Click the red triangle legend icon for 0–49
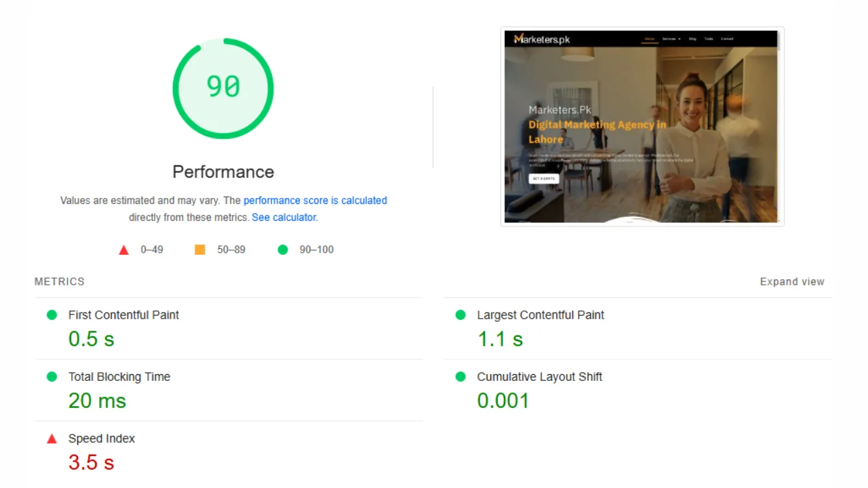 tap(123, 250)
